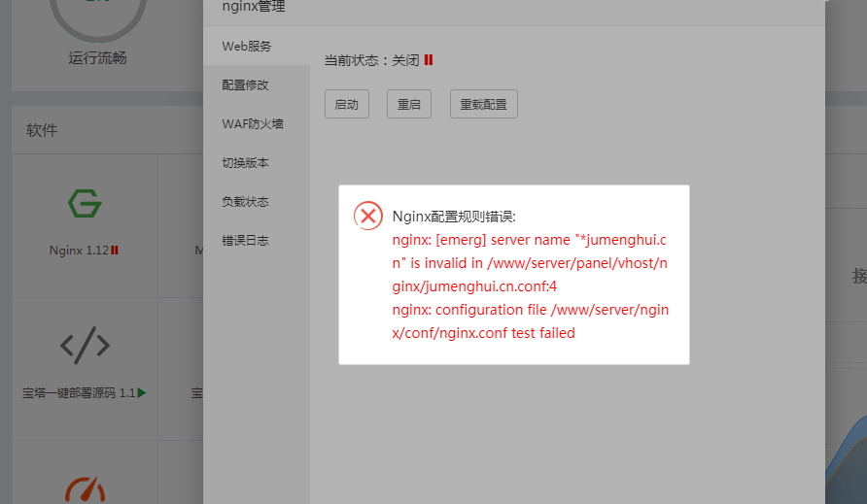Click the red paused status icon beside 关闭
Viewport: 867px width, 504px height.
429,59
